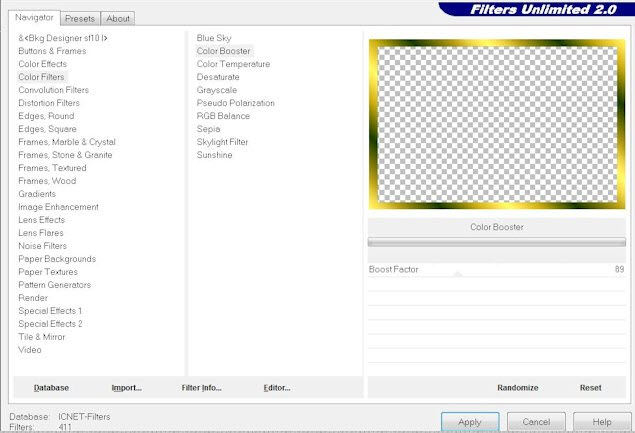Select the Paper Textures category
Viewport: 635px width, 433px height.
point(48,272)
